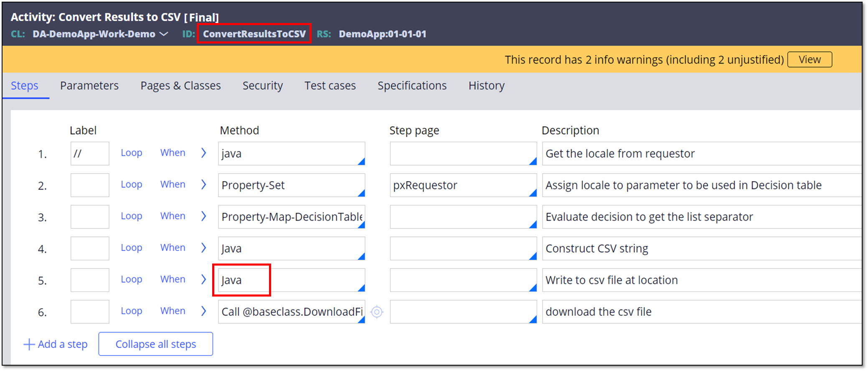The height and width of the screenshot is (371, 868).
Task: Click Loop link on step 6
Action: [x=132, y=311]
